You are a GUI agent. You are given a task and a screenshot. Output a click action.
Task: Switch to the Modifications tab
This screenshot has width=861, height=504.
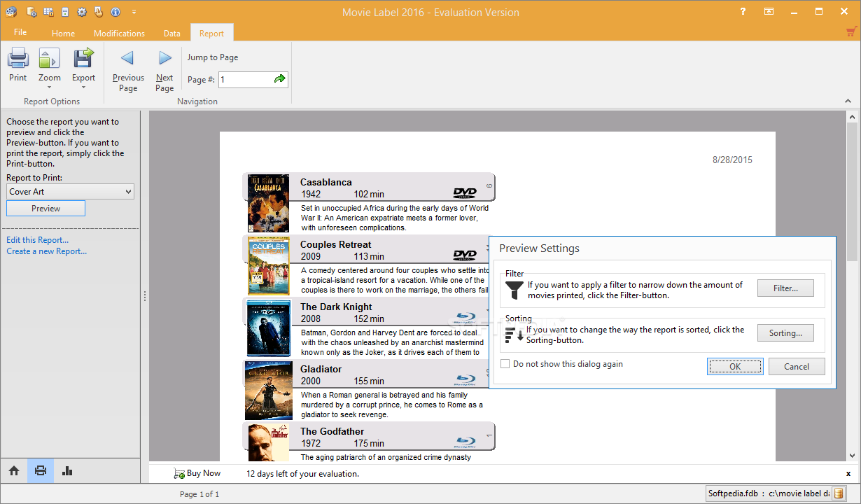119,33
